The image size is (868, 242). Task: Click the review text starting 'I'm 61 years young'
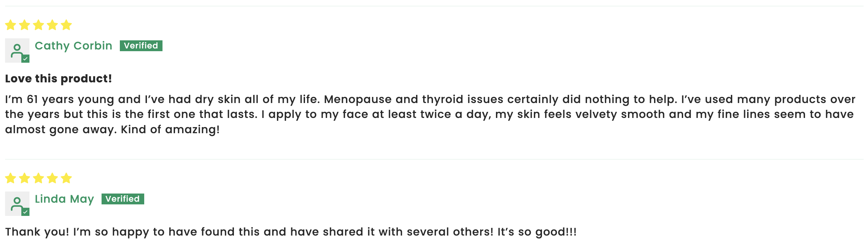(430, 115)
